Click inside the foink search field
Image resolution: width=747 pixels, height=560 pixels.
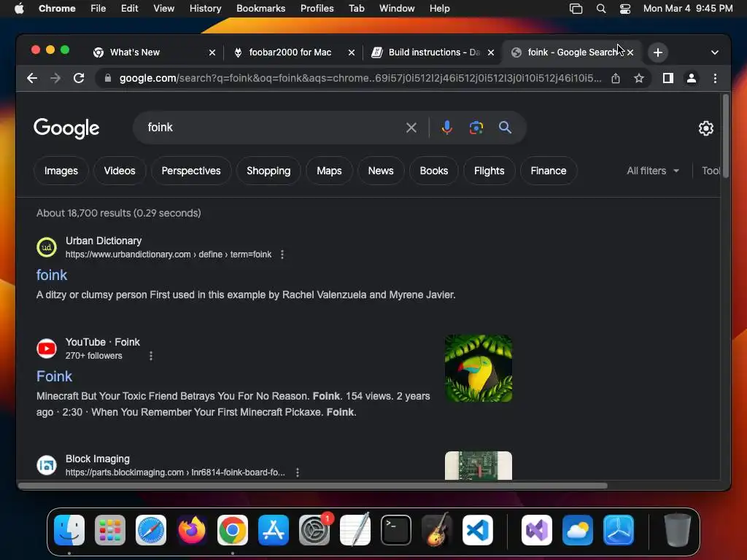[271, 128]
